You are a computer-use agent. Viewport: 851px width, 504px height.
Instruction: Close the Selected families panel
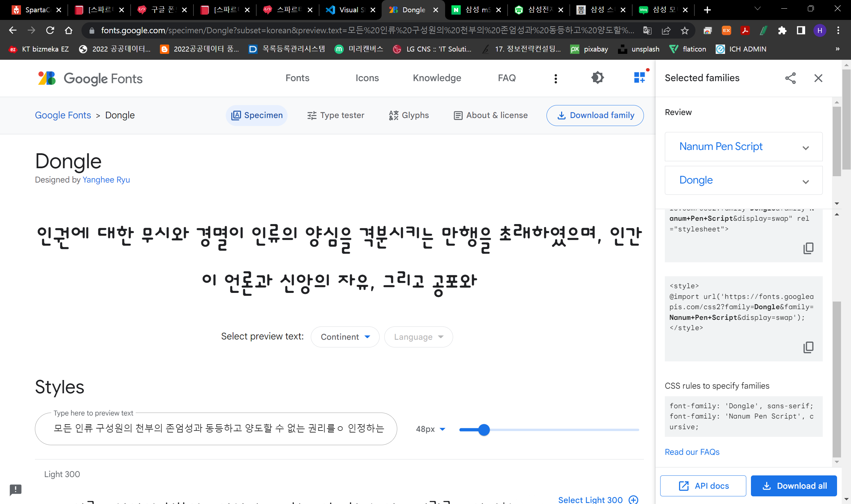coord(818,78)
